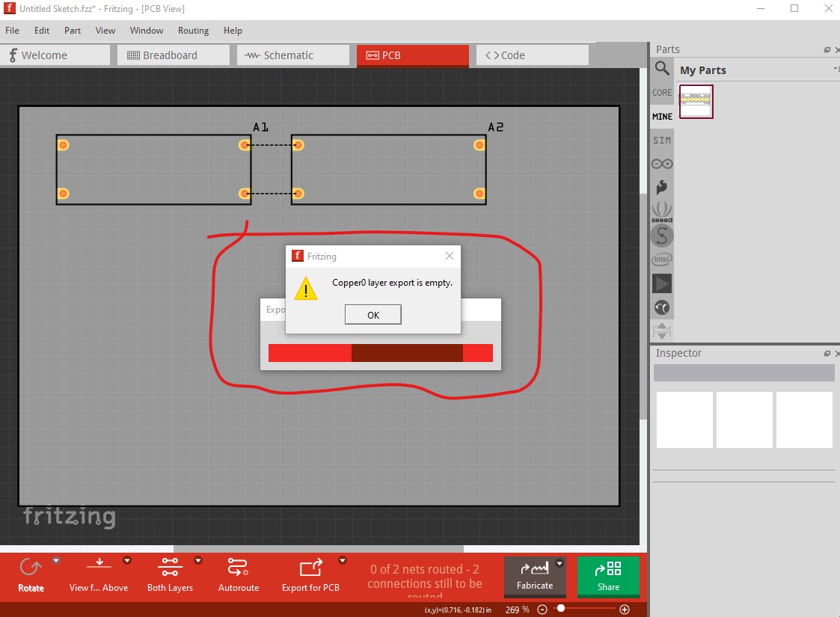
Task: Switch to the Schematic tab
Action: click(289, 55)
